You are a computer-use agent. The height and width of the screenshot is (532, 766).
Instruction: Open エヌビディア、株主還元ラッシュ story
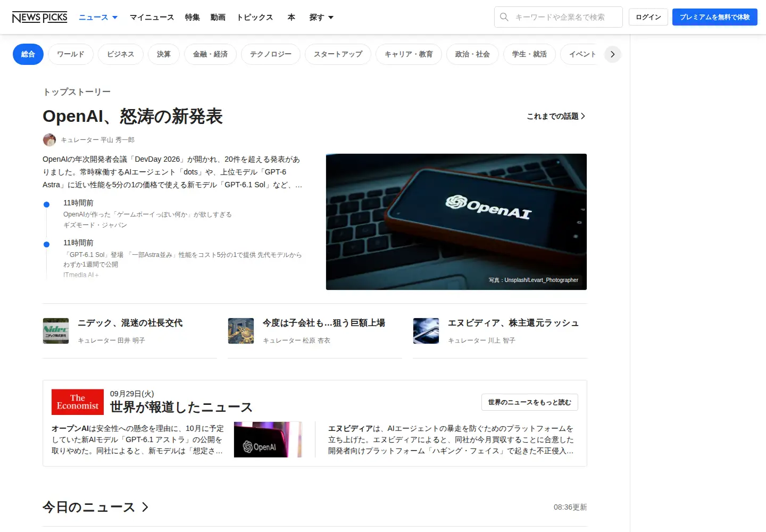point(513,323)
